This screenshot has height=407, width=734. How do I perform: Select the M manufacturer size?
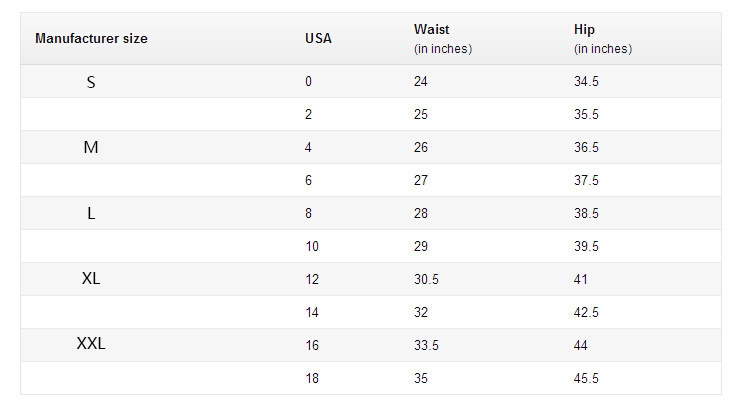[x=91, y=148]
